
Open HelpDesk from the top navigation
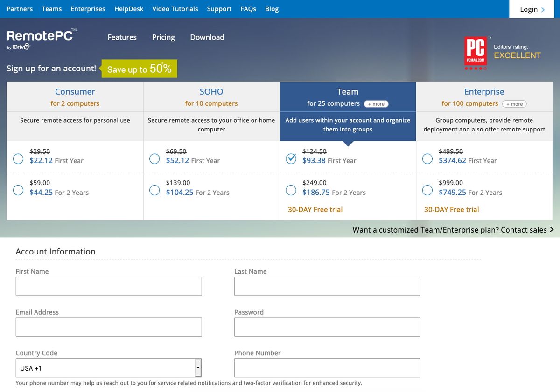pos(128,8)
